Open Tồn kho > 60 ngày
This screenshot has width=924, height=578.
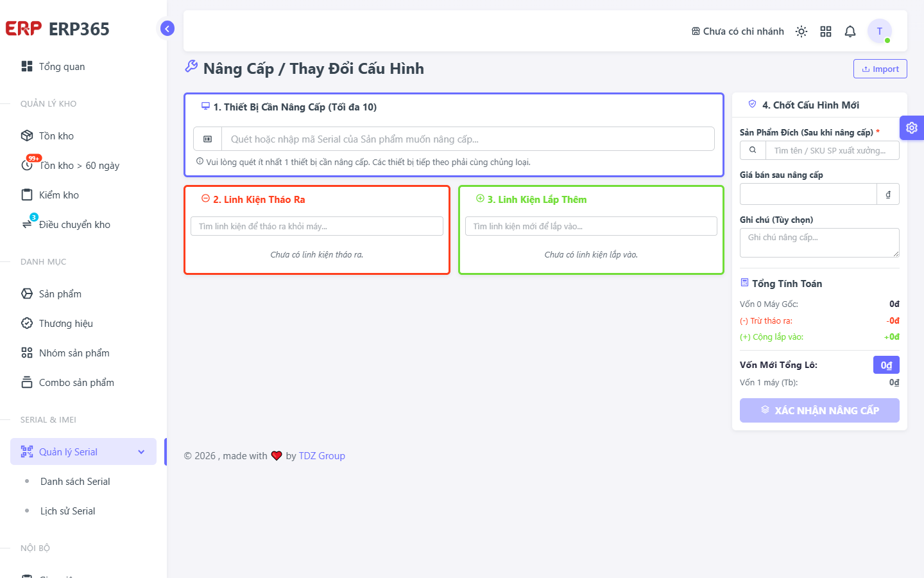click(x=83, y=165)
